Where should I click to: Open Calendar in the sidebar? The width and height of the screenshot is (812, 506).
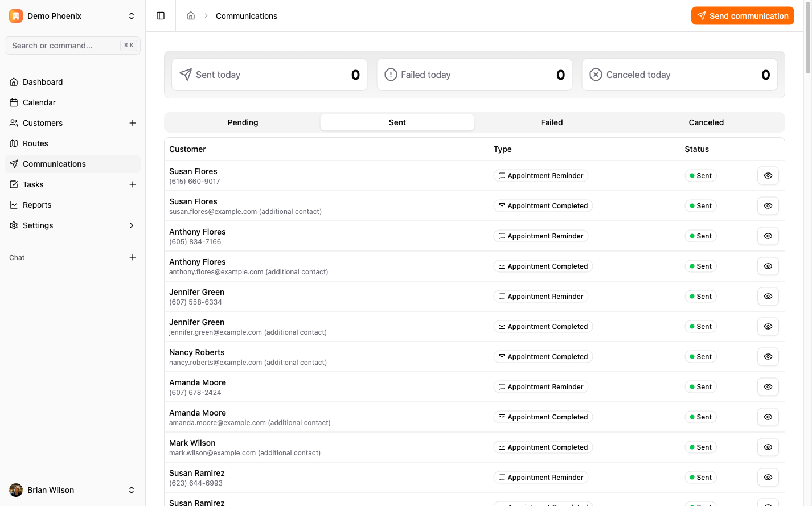39,102
